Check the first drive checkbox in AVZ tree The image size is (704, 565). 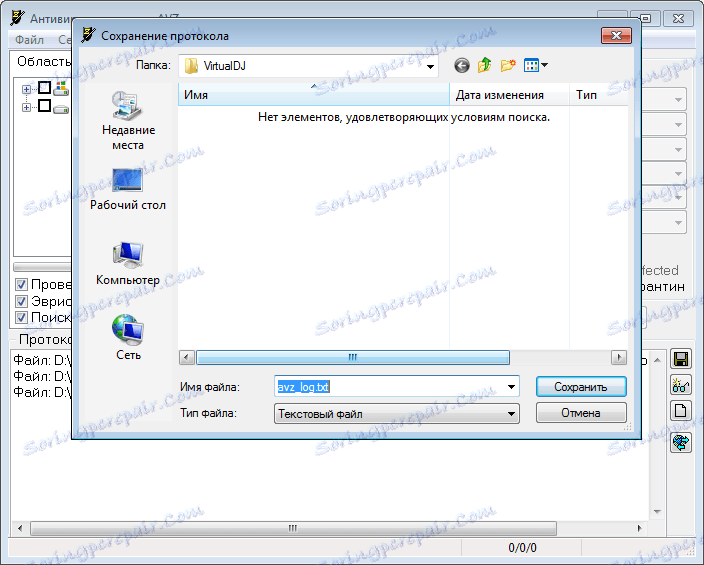point(44,88)
